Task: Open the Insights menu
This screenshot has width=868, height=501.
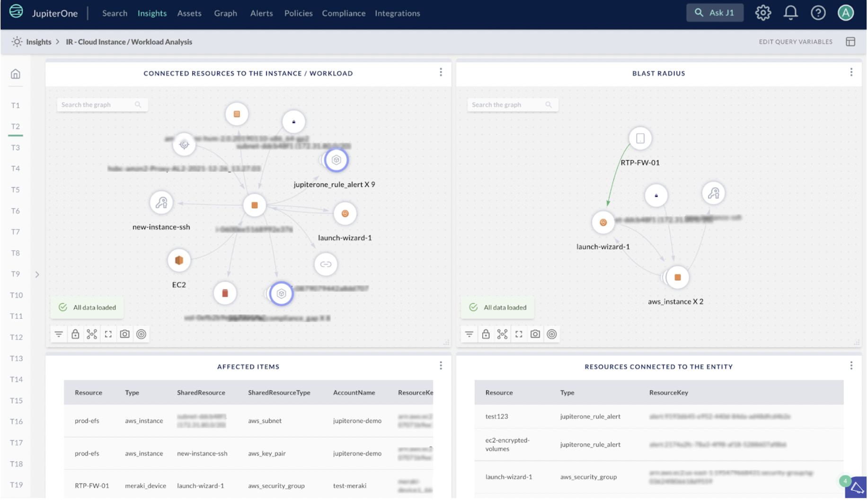Action: tap(152, 13)
